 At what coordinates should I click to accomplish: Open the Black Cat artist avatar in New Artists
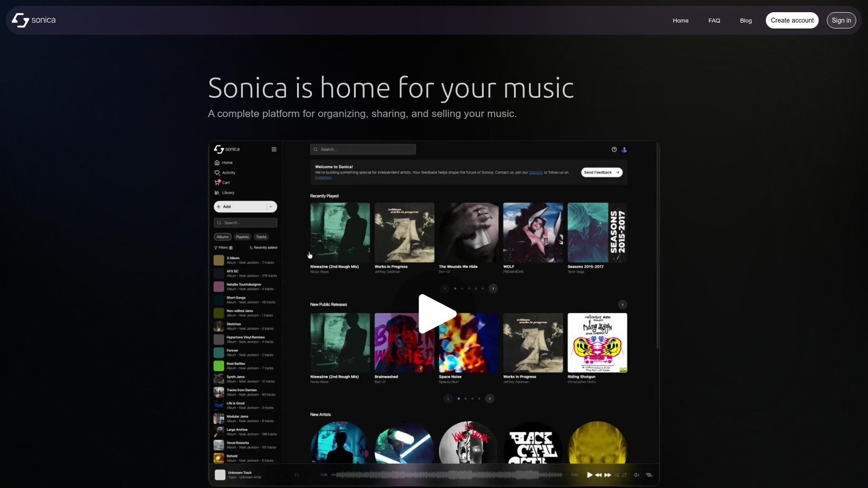click(533, 443)
